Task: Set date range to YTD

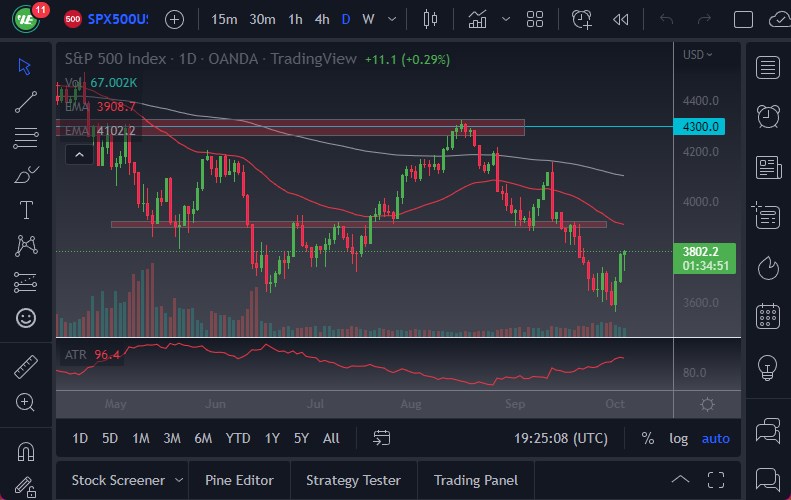Action: click(x=238, y=438)
